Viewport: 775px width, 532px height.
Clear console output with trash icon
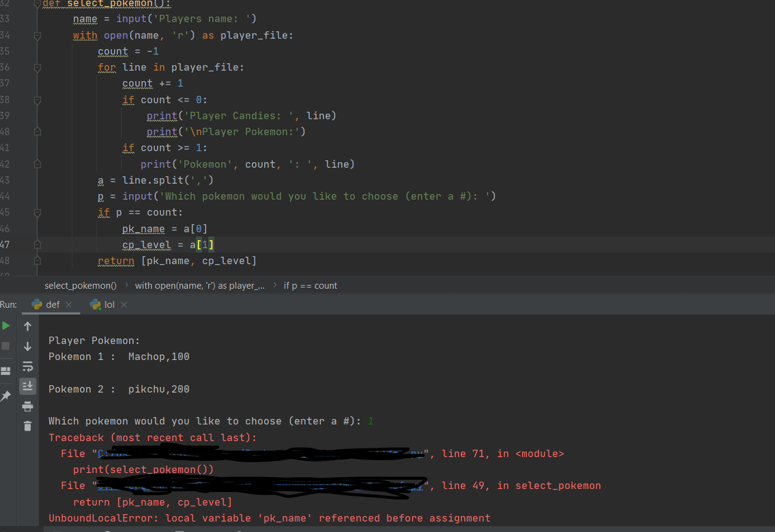click(x=28, y=426)
